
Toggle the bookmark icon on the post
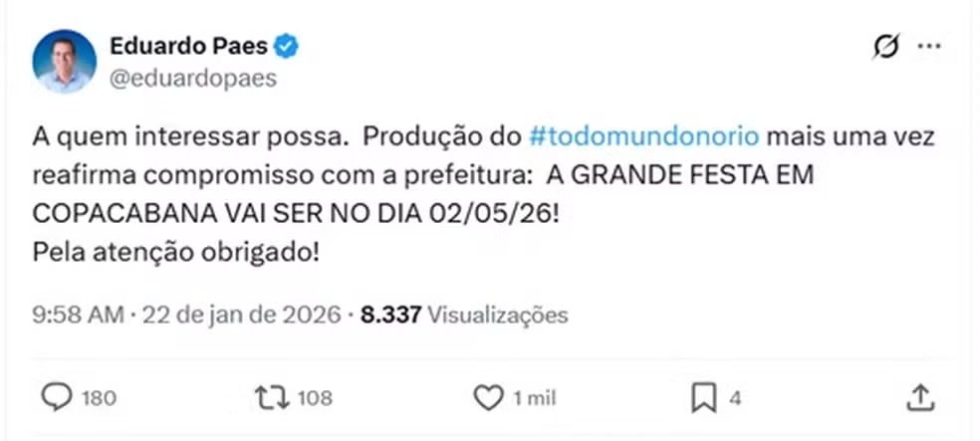[x=704, y=398]
